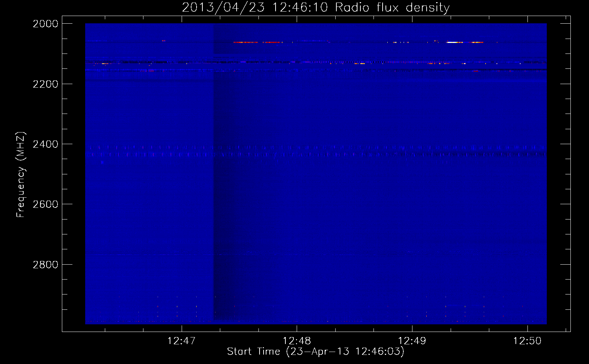Click the 'Start Time (23-Apr-13 12:46:03)' caption
The image size is (589, 364).
click(316, 352)
